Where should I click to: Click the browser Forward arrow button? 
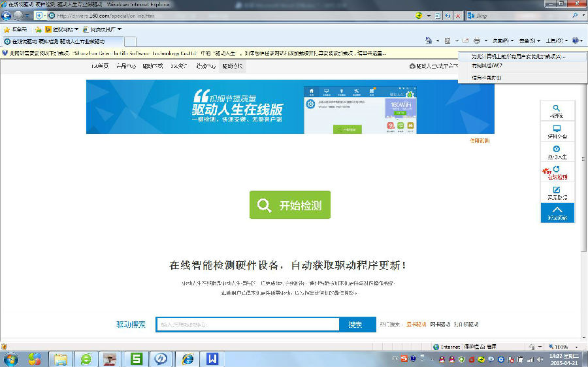click(x=18, y=16)
